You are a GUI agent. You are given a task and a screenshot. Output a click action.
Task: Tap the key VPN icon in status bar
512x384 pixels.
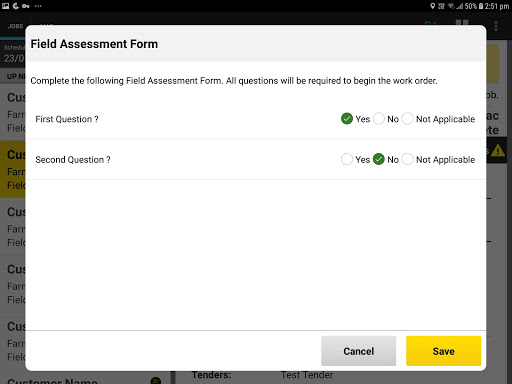pos(26,6)
